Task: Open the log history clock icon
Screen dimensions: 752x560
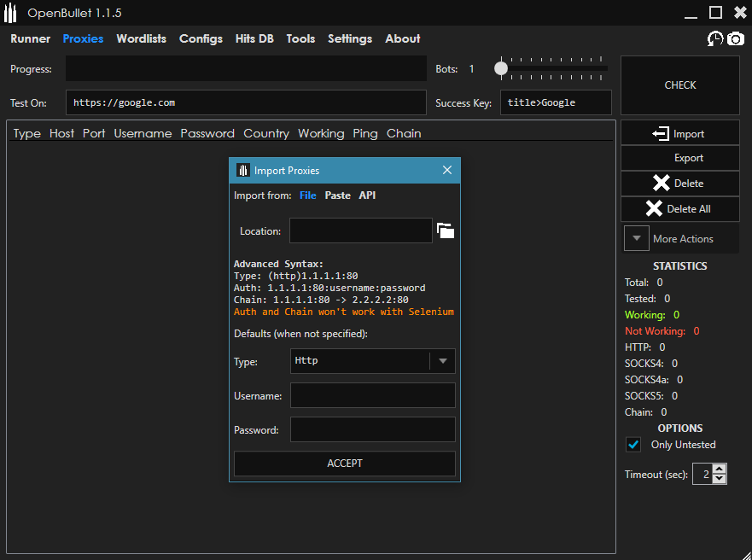Action: (x=714, y=38)
